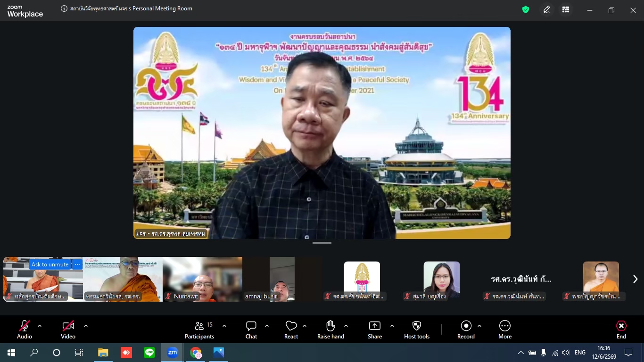This screenshot has width=644, height=362.
Task: Open the three-dots menu on the first participant tile
Action: [77, 264]
